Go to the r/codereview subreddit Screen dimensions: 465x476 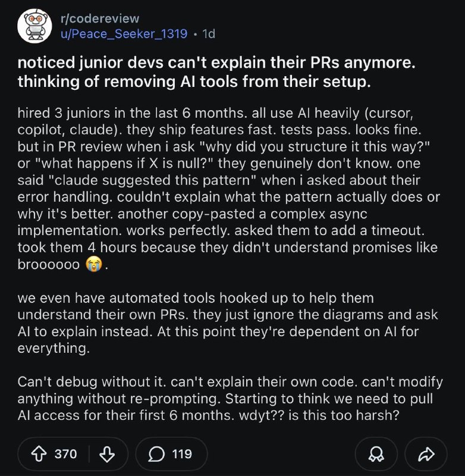[x=100, y=18]
